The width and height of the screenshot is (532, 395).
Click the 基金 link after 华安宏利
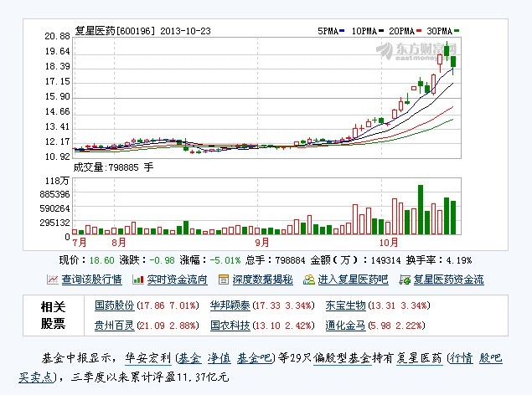pyautogui.click(x=190, y=358)
